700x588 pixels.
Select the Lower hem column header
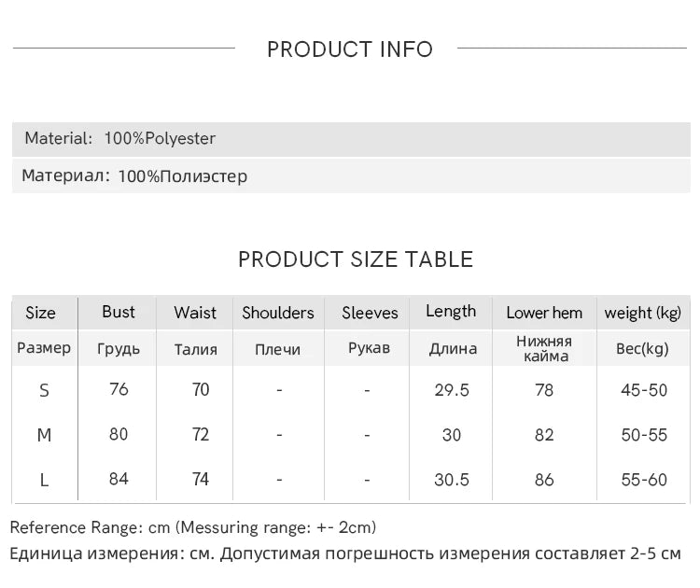[544, 313]
